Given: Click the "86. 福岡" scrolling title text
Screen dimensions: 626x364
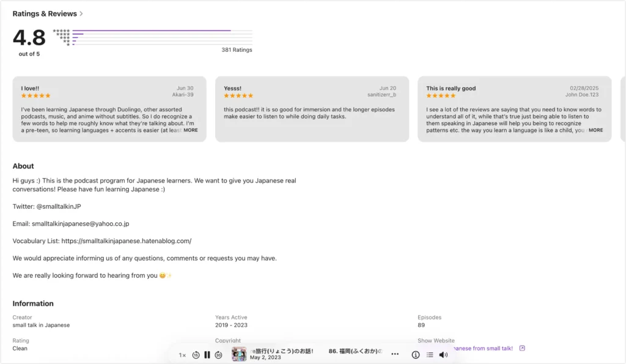Looking at the screenshot, I should (355, 351).
